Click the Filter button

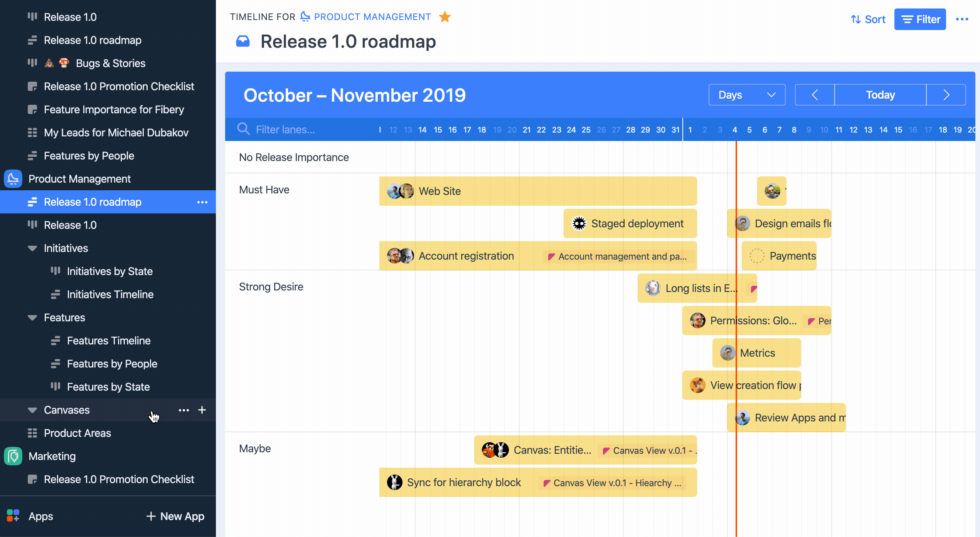920,19
